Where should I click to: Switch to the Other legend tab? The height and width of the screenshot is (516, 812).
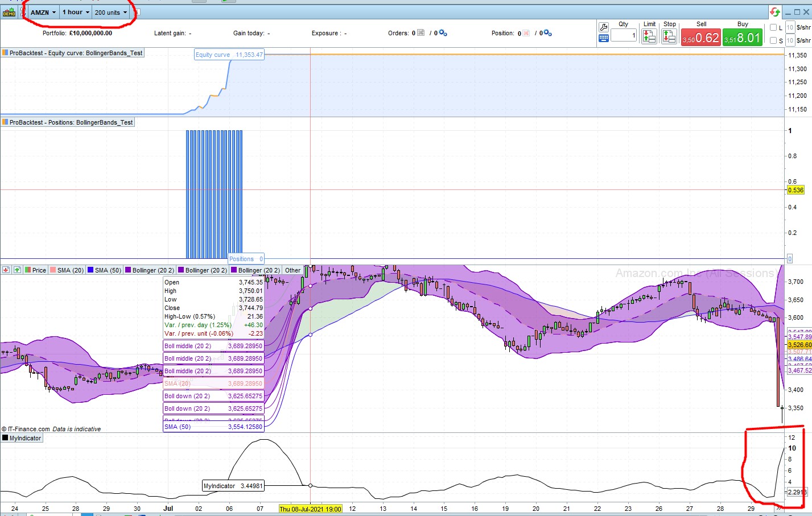coord(292,270)
